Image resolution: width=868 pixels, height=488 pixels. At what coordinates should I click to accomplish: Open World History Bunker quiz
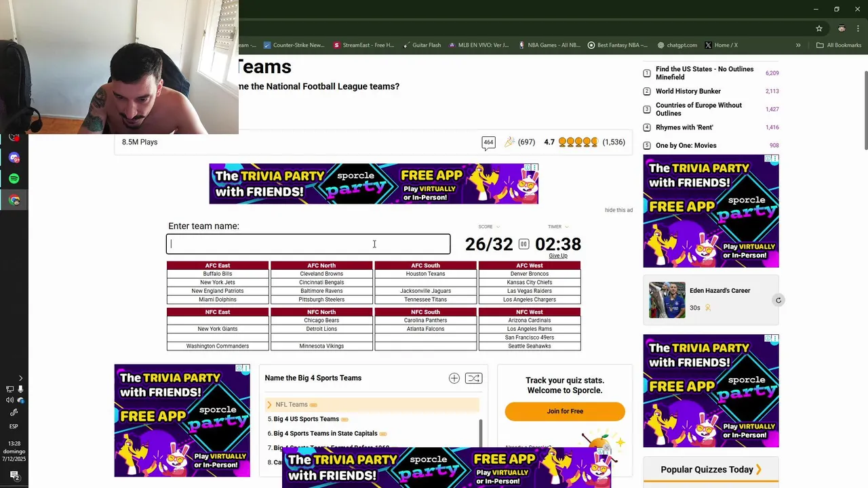click(x=688, y=91)
